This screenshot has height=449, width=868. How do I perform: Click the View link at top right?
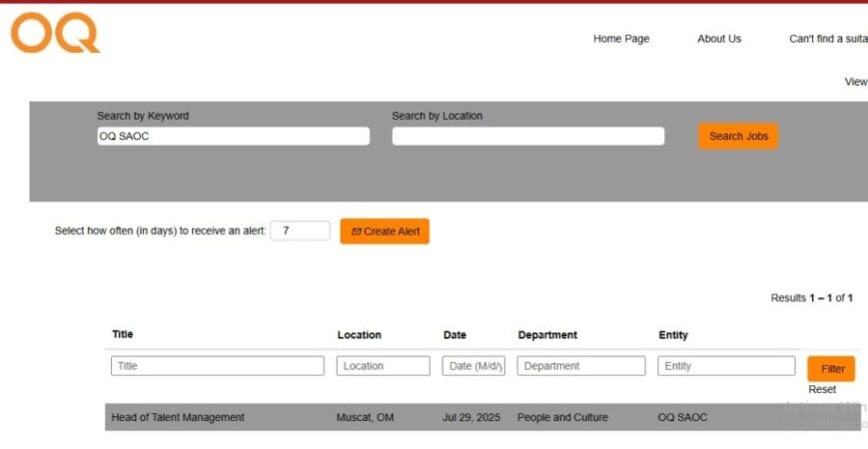point(856,82)
